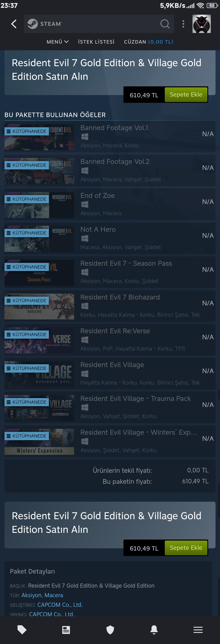Expand the MENÜ dropdown
This screenshot has width=220, height=644.
57,42
